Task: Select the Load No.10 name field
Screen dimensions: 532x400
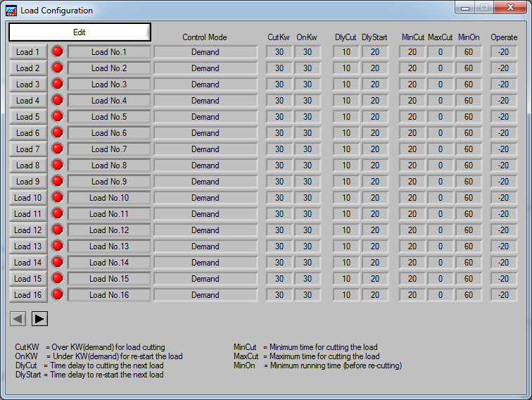Action: [109, 198]
